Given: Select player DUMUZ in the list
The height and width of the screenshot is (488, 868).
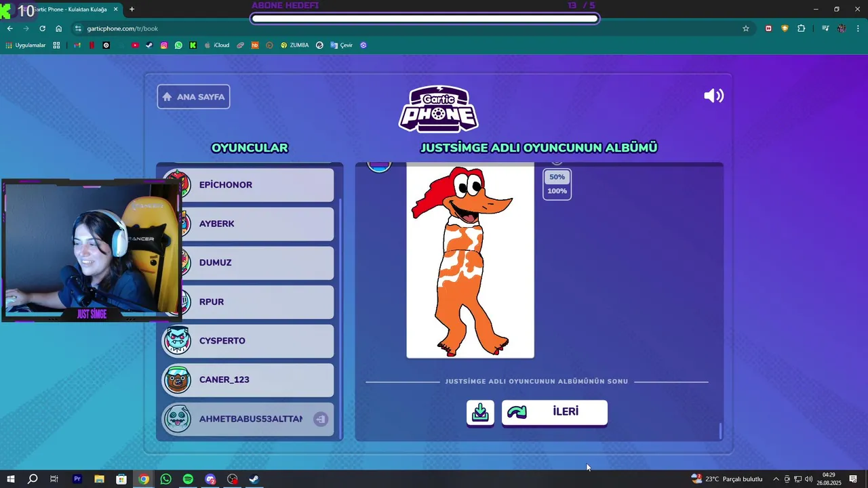Looking at the screenshot, I should [x=248, y=262].
